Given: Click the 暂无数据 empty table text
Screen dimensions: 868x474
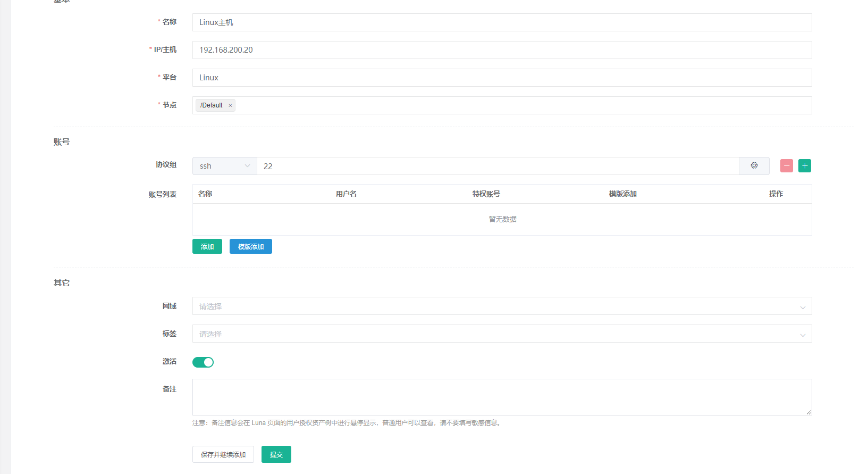Looking at the screenshot, I should (503, 219).
